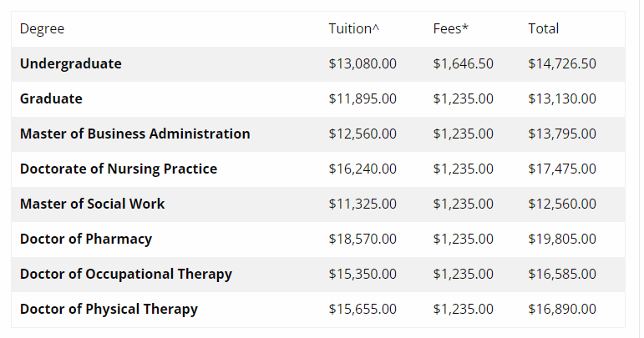The height and width of the screenshot is (338, 644).
Task: Click Doctor of Pharmacy tuition $18,570.00
Action: tap(363, 240)
